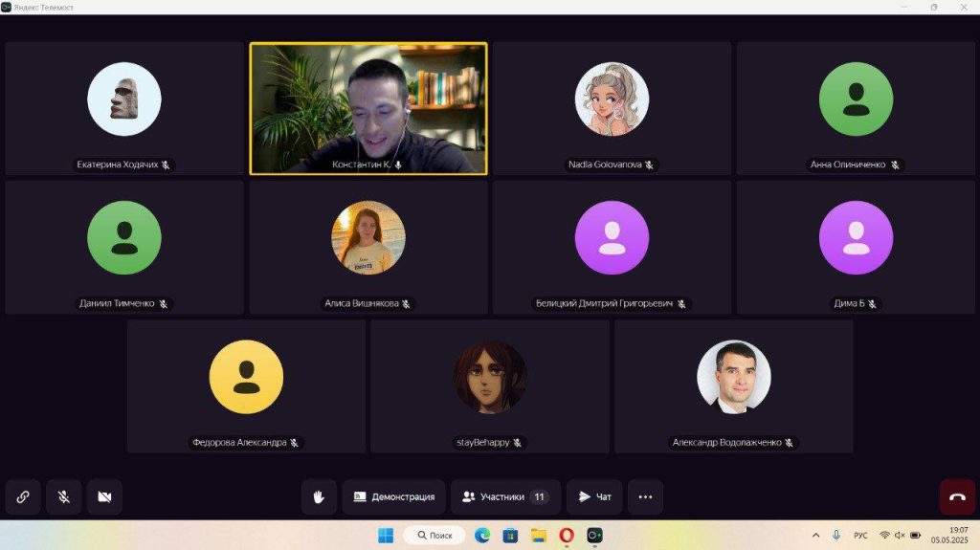Select Алиса Вишнякова's participant tile

[368, 247]
